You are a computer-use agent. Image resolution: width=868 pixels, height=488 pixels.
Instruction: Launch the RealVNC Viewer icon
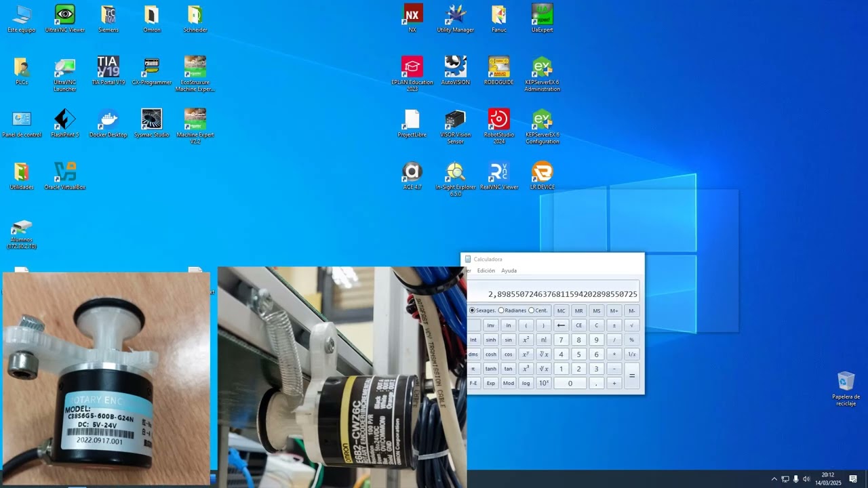[499, 175]
